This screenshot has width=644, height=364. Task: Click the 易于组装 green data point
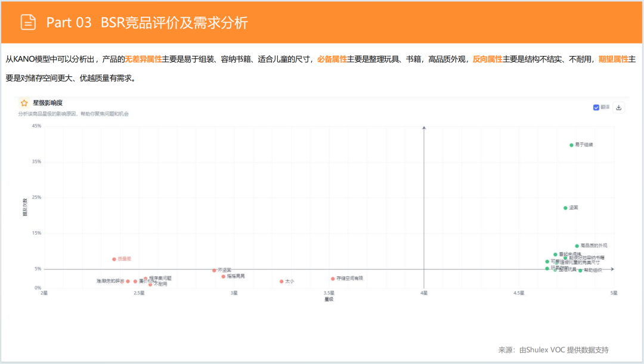(571, 144)
